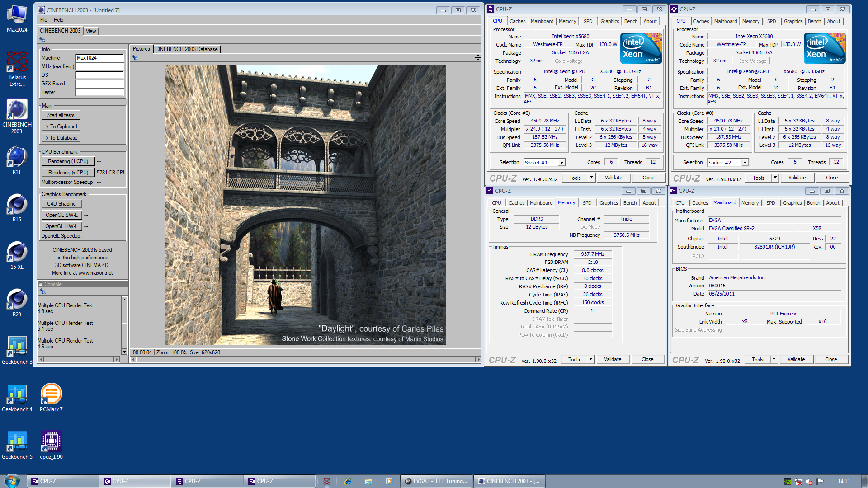The image size is (868, 488).
Task: Click the move-arrows icon in the Pictures pane
Action: point(477,57)
